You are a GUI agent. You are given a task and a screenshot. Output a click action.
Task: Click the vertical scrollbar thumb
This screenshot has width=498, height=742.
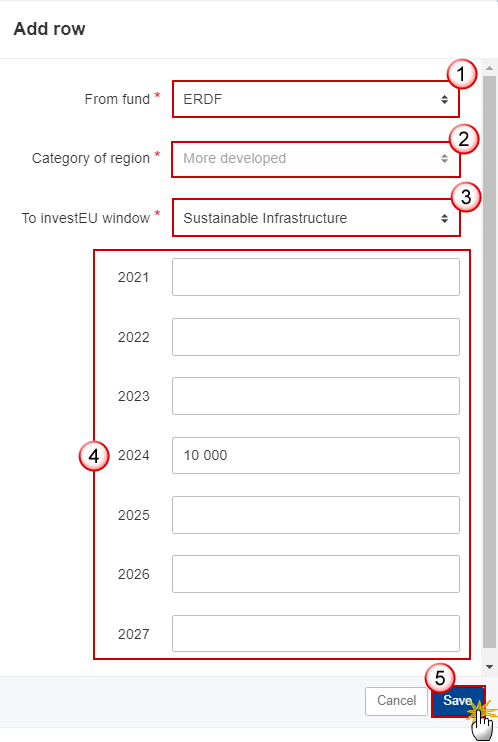[x=489, y=362]
